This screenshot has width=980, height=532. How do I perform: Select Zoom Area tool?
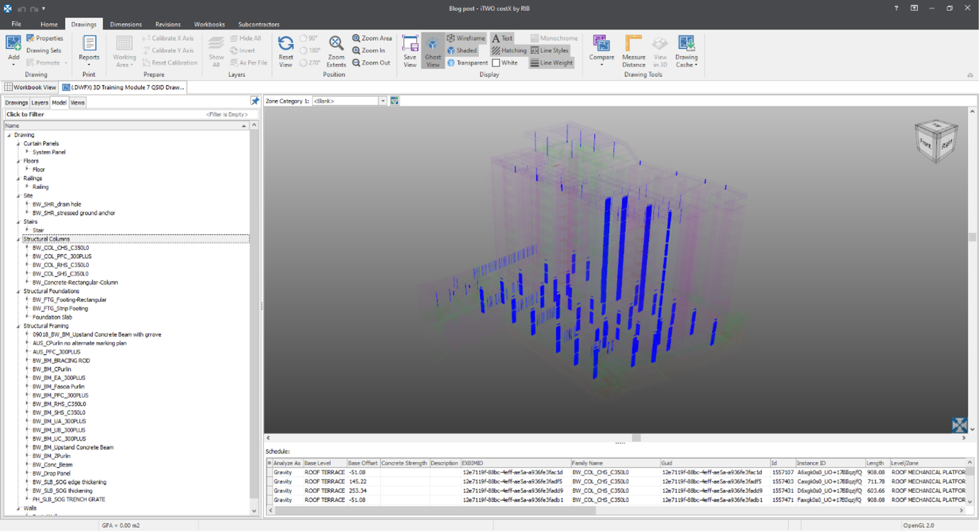pos(372,38)
